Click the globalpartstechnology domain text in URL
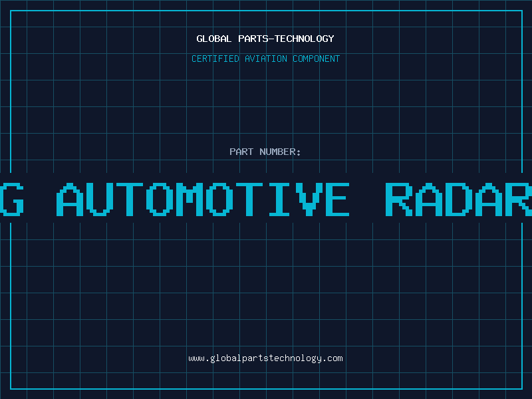Image resolution: width=532 pixels, height=399 pixels. point(266,358)
